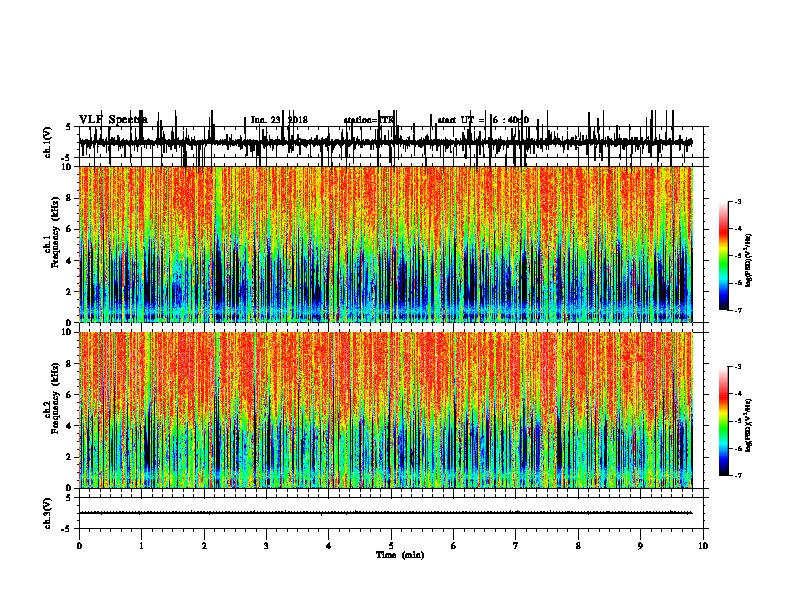Click the "VLF Spectra" plot title

pos(113,120)
